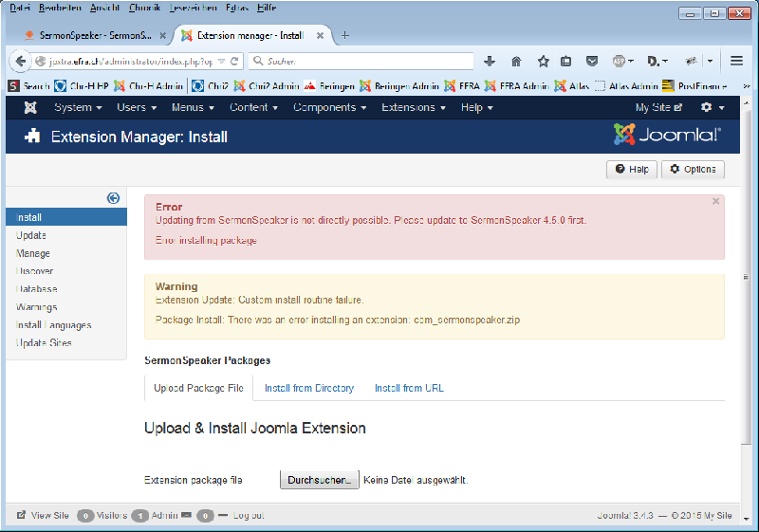This screenshot has height=532, width=759.
Task: Expand the Components menu
Action: (329, 107)
